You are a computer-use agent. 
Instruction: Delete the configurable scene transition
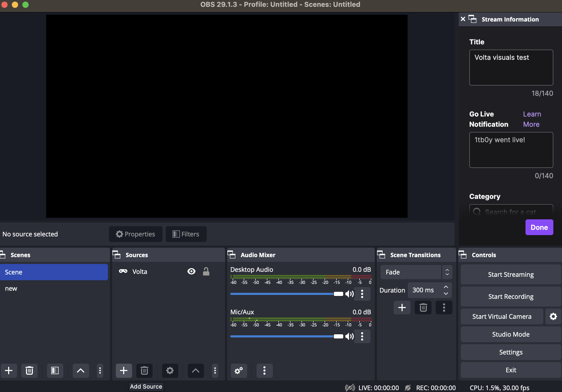point(423,308)
